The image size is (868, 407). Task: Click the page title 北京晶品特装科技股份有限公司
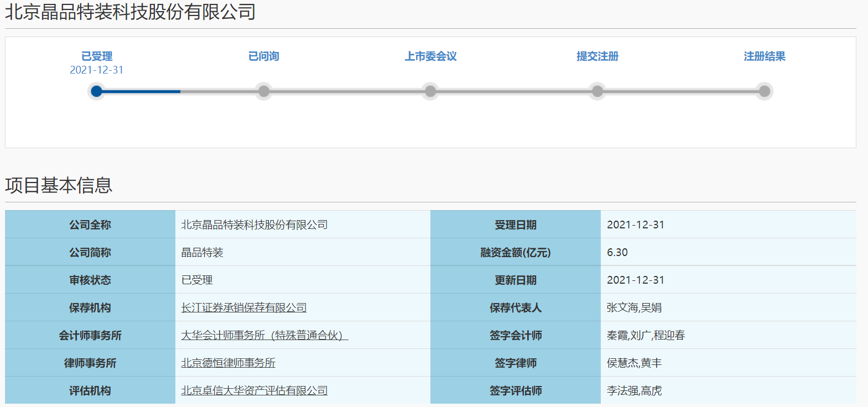[x=131, y=12]
